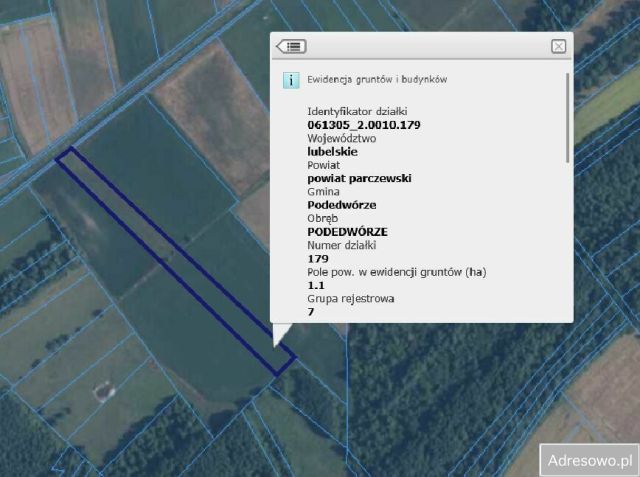The width and height of the screenshot is (640, 477).
Task: Click the 'Grupa rejestrowa' label
Action: pyautogui.click(x=351, y=299)
